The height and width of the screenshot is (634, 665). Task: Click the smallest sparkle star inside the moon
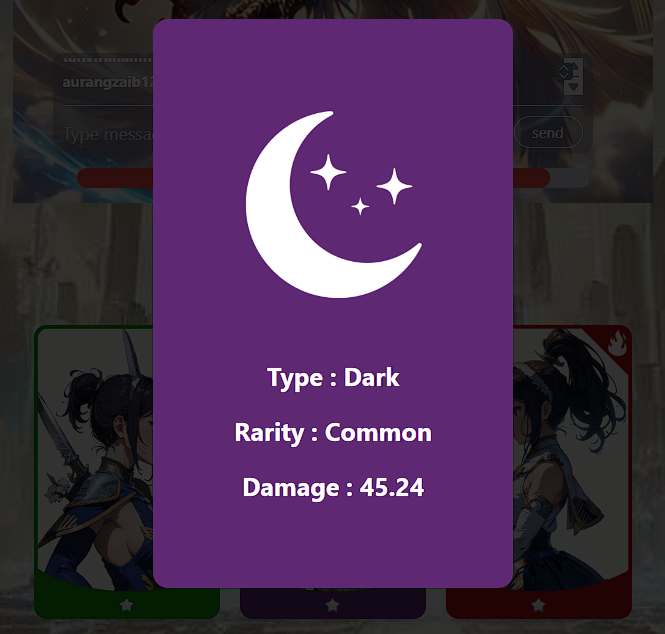click(x=360, y=207)
